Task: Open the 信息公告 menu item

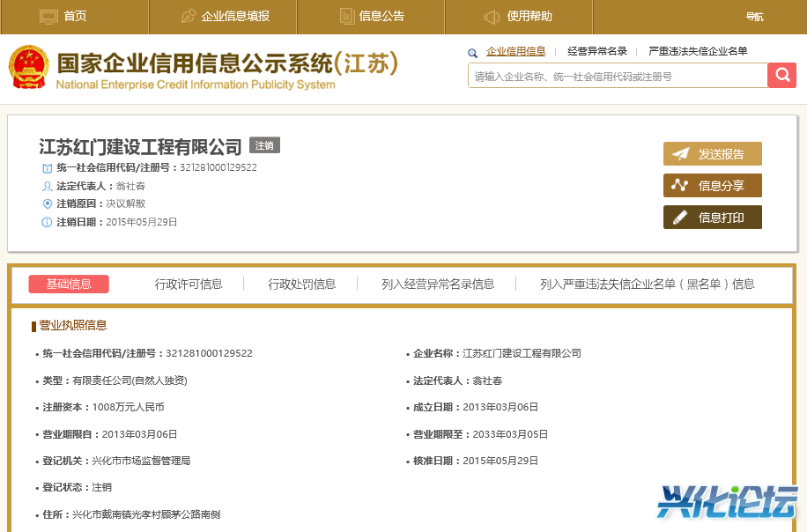Action: pyautogui.click(x=371, y=17)
